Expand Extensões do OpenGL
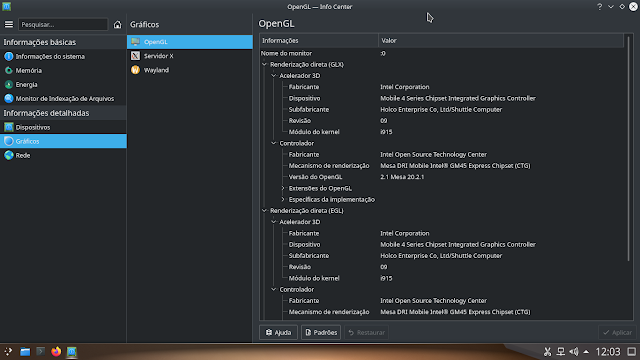Image resolution: width=640 pixels, height=360 pixels. point(283,188)
